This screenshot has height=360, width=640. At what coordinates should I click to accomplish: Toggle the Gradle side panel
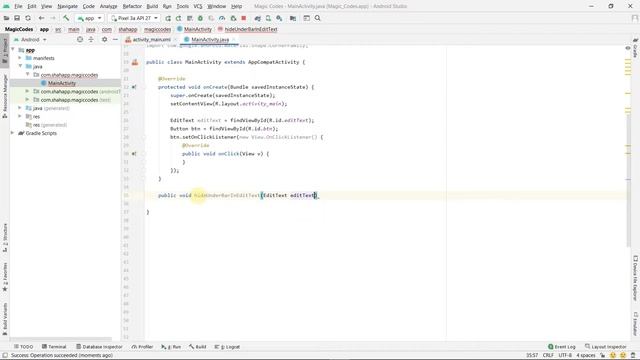[635, 47]
